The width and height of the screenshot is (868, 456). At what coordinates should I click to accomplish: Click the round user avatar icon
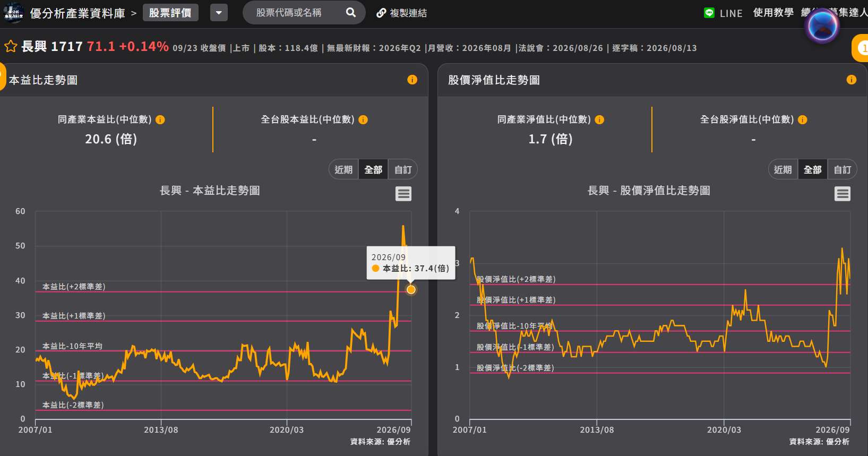822,25
